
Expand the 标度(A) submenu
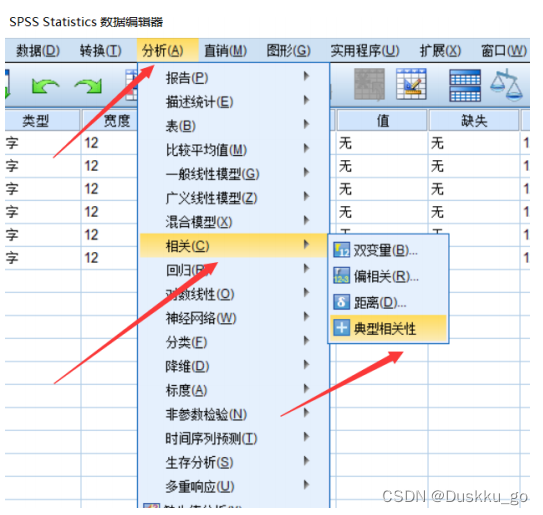tap(234, 390)
